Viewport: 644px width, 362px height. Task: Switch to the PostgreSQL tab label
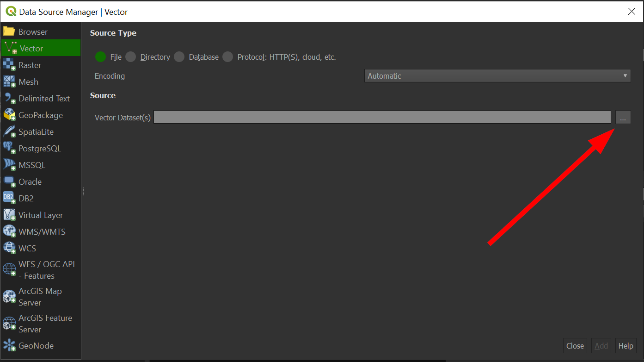pos(40,149)
